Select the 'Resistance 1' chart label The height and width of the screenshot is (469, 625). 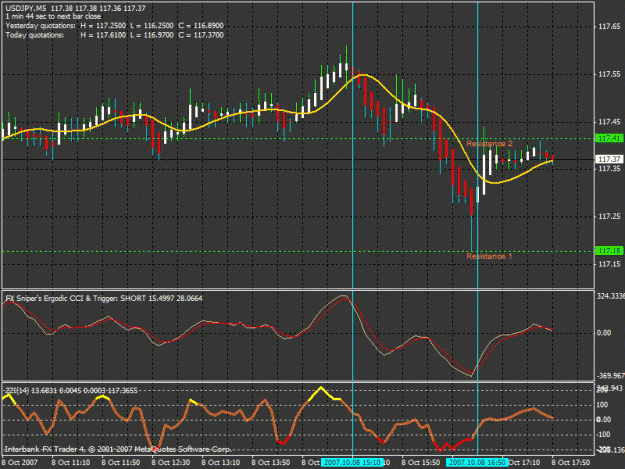coord(489,256)
